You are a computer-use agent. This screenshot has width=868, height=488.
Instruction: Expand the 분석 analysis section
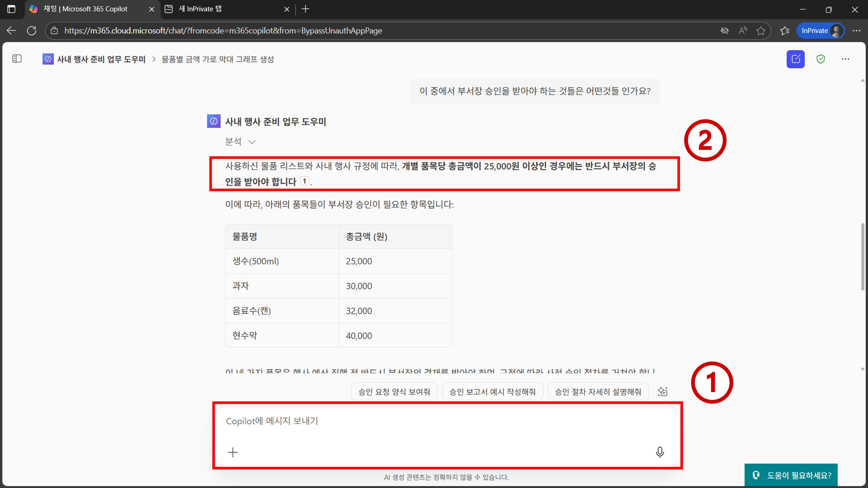[240, 142]
